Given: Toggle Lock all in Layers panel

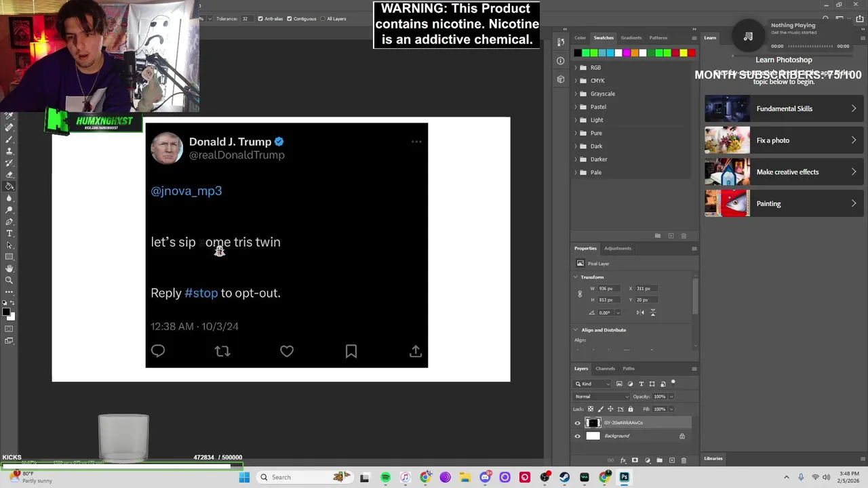Looking at the screenshot, I should 631,409.
